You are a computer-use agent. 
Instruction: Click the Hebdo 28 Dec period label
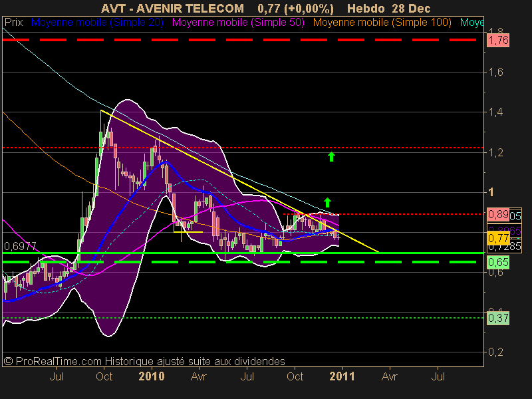pyautogui.click(x=389, y=8)
